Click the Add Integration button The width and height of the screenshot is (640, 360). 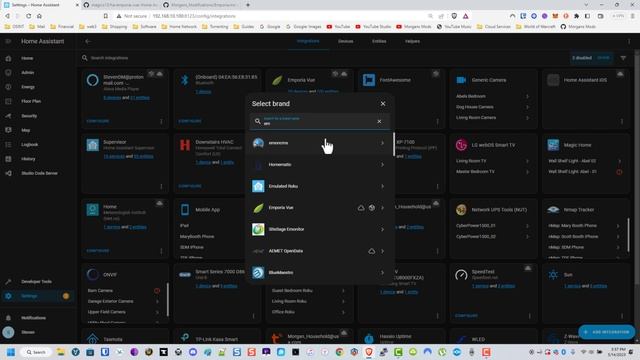607,332
